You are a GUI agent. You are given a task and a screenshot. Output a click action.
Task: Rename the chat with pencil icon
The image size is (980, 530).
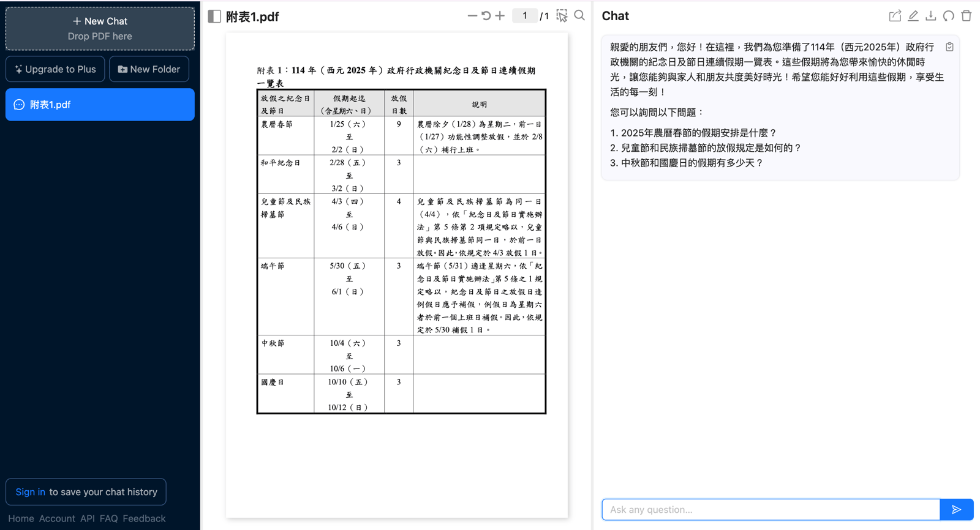coord(913,16)
